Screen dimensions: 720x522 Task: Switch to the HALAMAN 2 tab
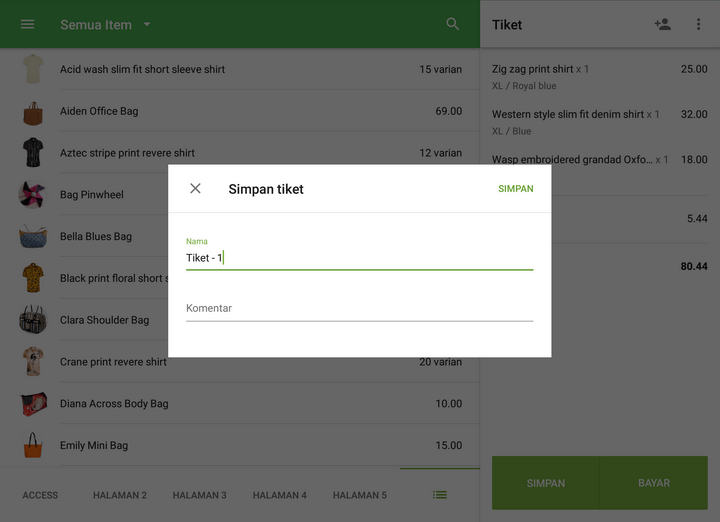click(120, 495)
